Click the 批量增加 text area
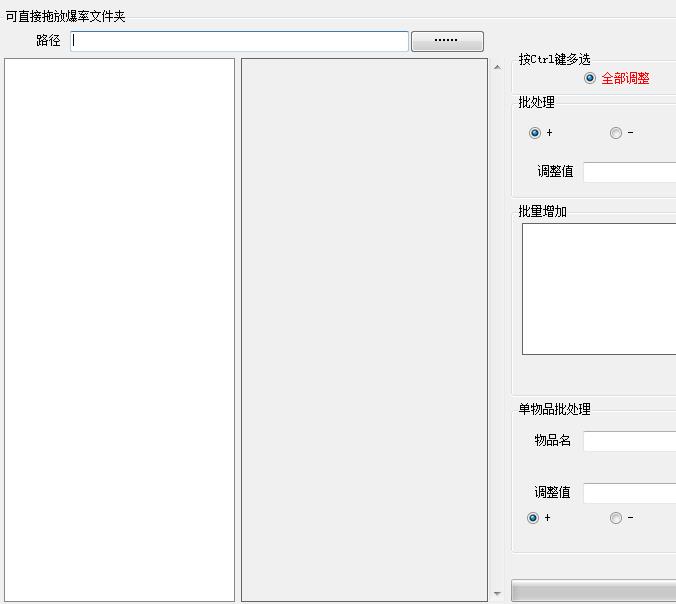676x604 pixels. pyautogui.click(x=599, y=289)
